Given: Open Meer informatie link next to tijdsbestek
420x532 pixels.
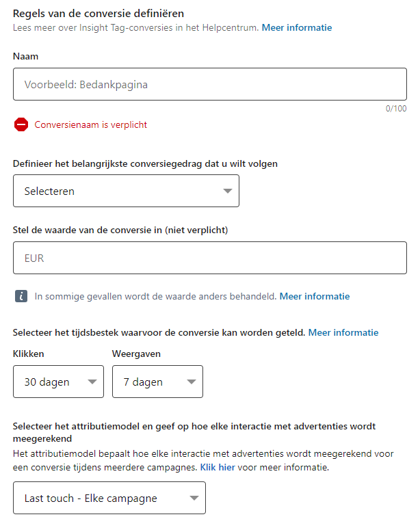Looking at the screenshot, I should 343,332.
